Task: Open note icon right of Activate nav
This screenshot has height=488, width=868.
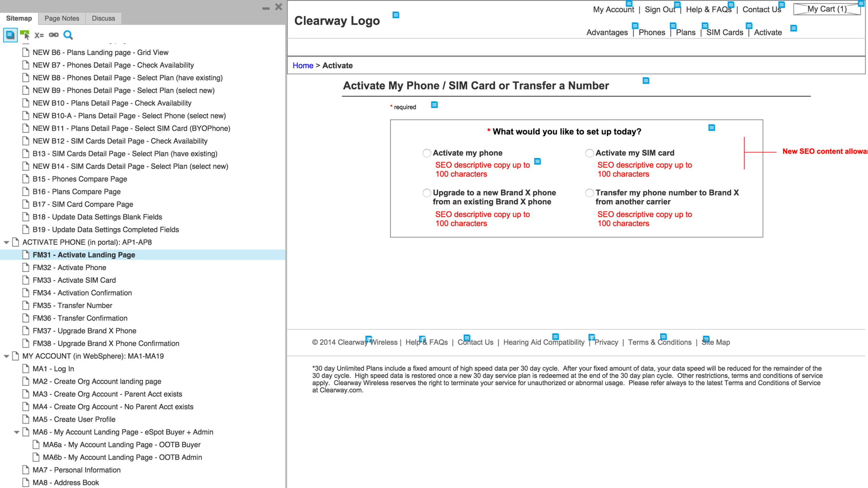Action: [x=794, y=28]
